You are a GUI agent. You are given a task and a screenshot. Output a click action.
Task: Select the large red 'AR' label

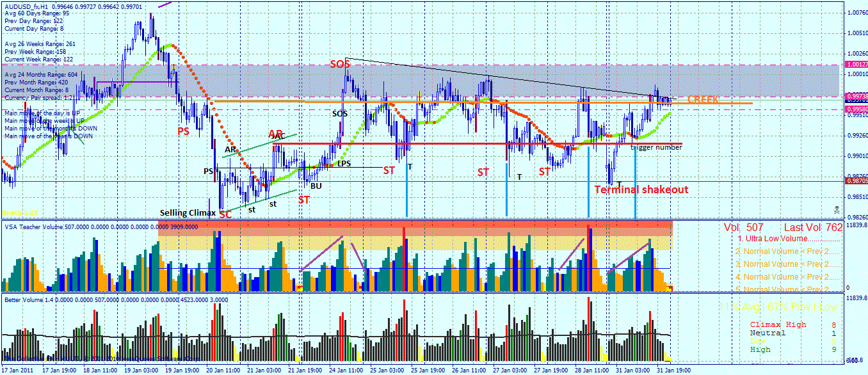click(276, 132)
